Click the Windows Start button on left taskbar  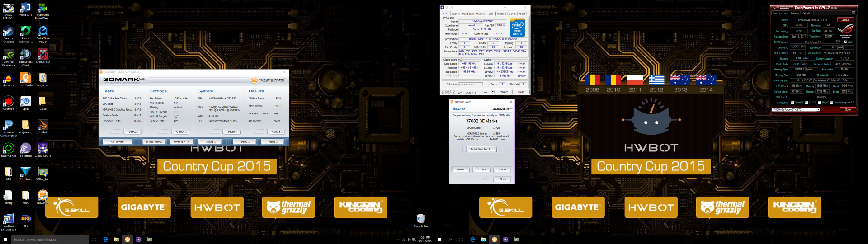click(x=5, y=239)
